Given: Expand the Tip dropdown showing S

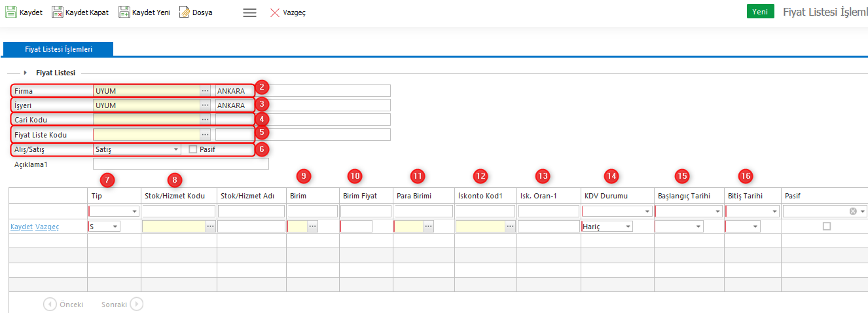Looking at the screenshot, I should coord(115,226).
